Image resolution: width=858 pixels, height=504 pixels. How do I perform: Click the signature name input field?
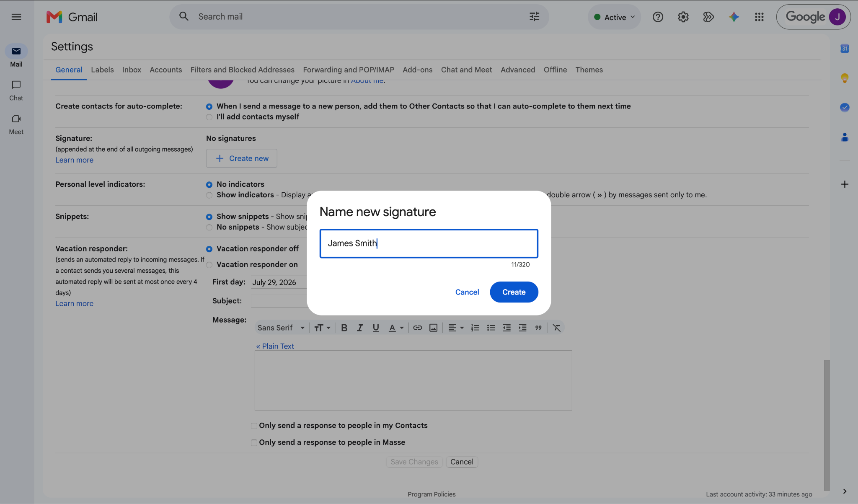[429, 243]
